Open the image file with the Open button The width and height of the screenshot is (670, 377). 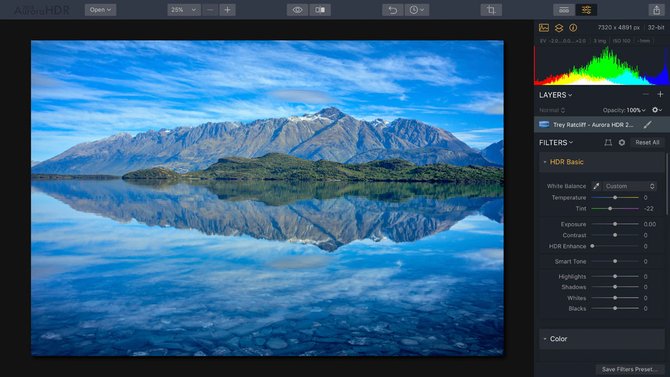click(x=100, y=10)
